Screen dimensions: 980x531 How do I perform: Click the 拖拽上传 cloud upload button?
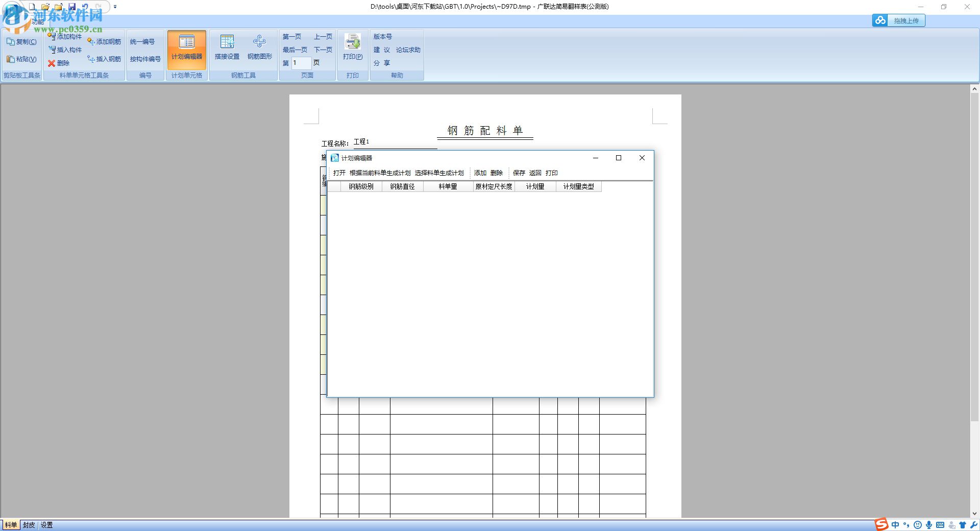[899, 20]
